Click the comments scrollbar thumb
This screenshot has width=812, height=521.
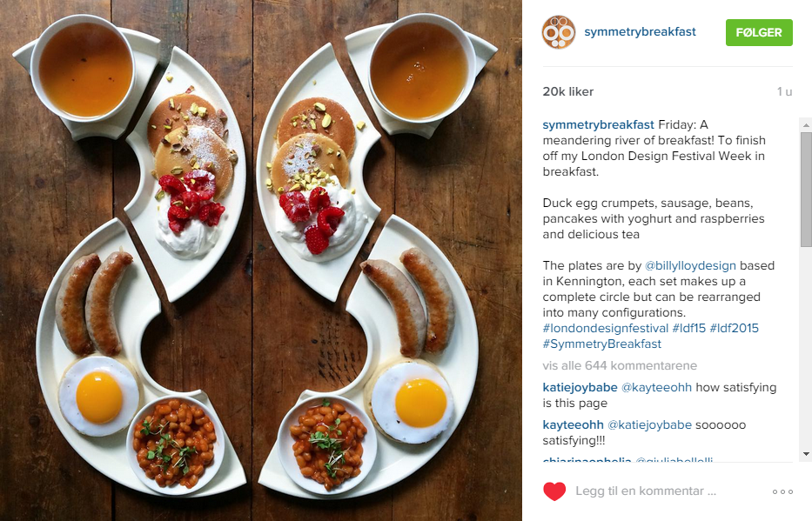806,189
